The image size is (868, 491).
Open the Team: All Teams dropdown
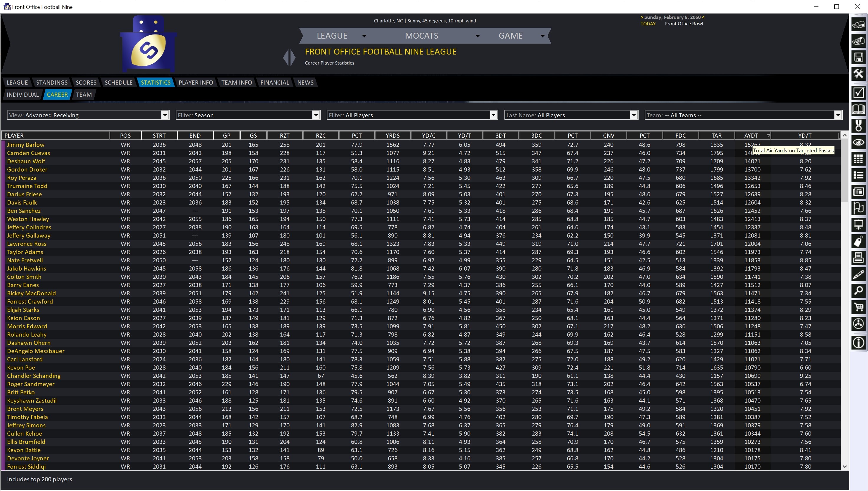click(x=838, y=115)
